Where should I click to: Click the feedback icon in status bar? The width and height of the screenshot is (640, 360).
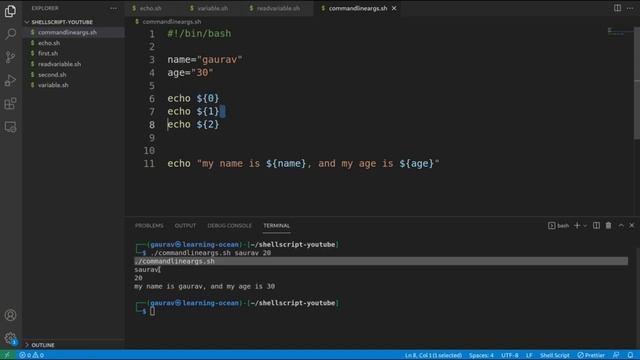(x=616, y=355)
